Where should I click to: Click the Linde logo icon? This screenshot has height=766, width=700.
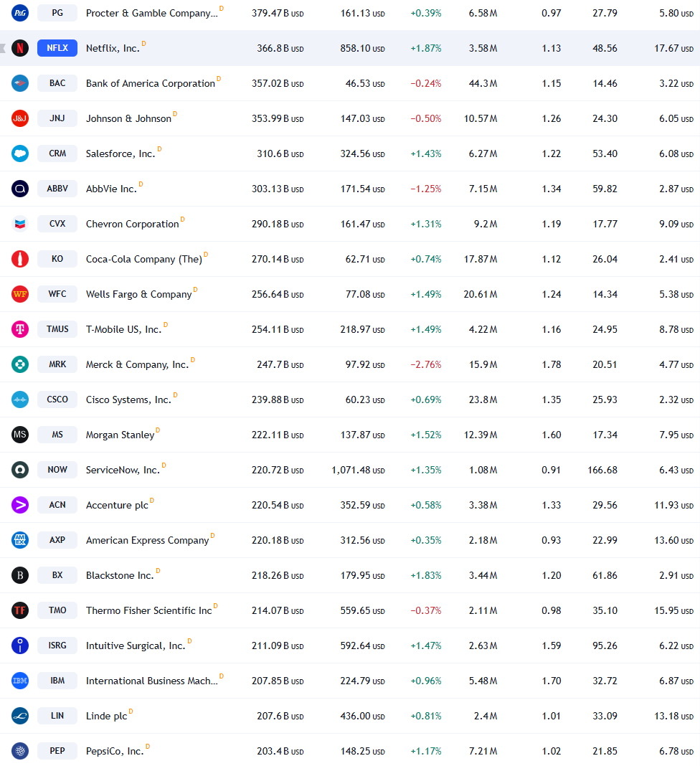(x=20, y=717)
